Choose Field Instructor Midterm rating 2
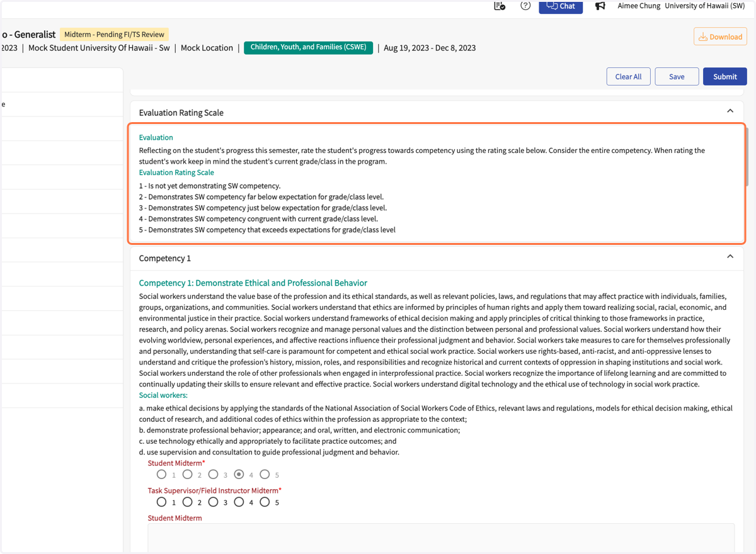The height and width of the screenshot is (554, 756). 187,502
